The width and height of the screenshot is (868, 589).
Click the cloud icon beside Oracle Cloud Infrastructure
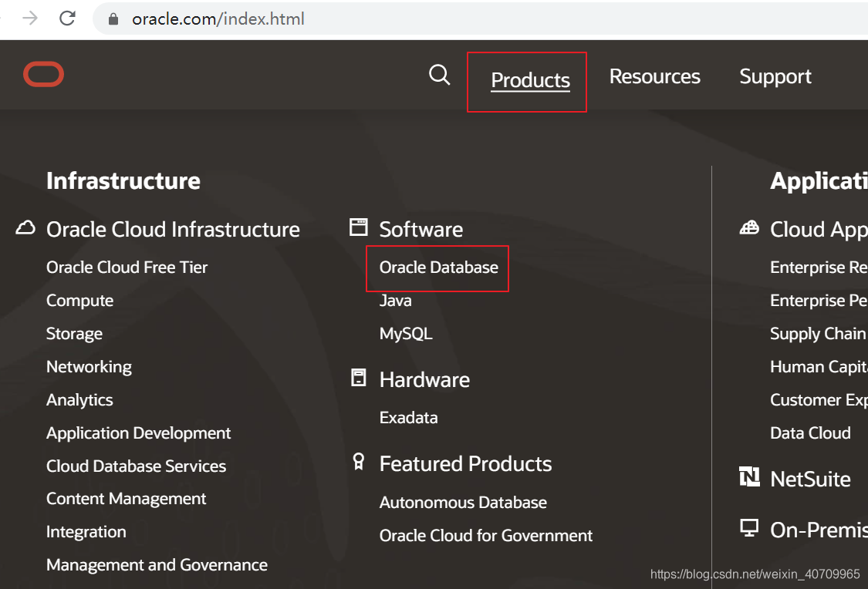(x=25, y=228)
